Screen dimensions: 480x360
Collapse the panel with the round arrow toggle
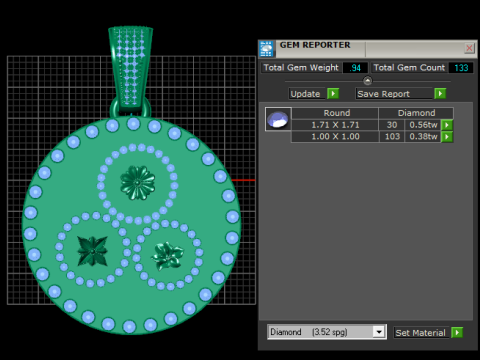pos(367,81)
